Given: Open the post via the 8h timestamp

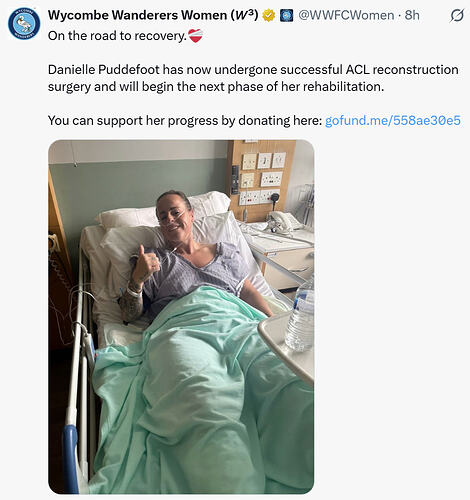Looking at the screenshot, I should click(412, 15).
